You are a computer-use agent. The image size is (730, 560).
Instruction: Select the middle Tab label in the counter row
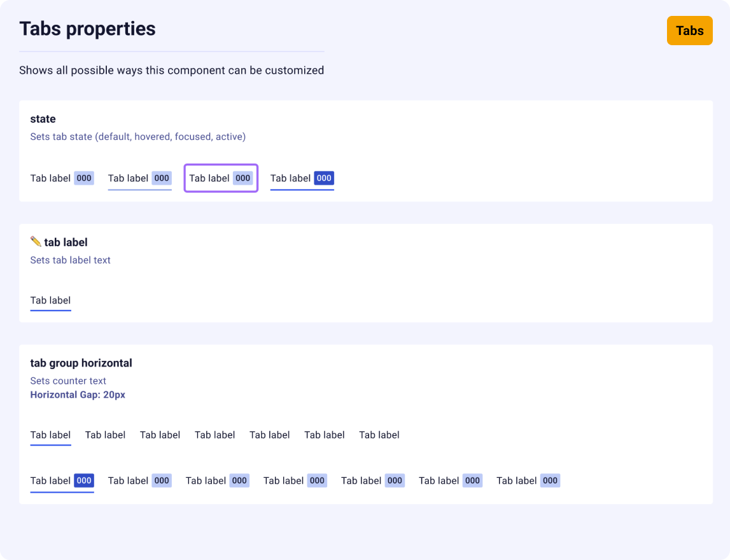[283, 480]
